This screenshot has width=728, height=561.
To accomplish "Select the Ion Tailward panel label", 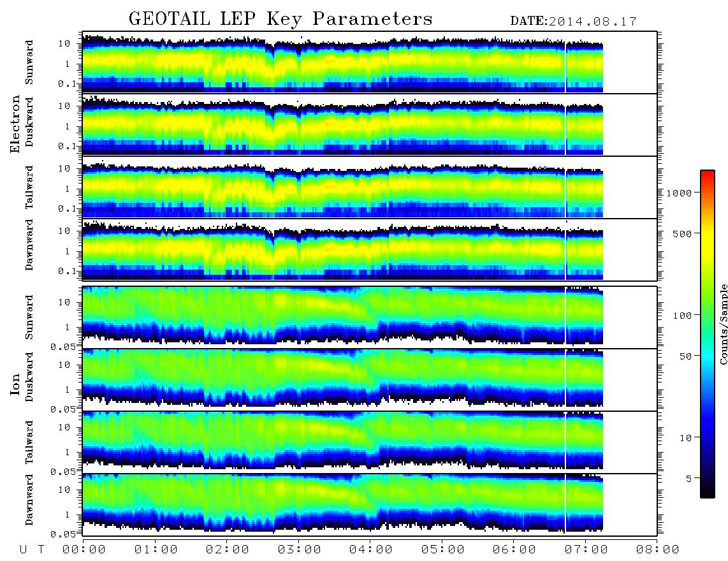I will coord(29,442).
